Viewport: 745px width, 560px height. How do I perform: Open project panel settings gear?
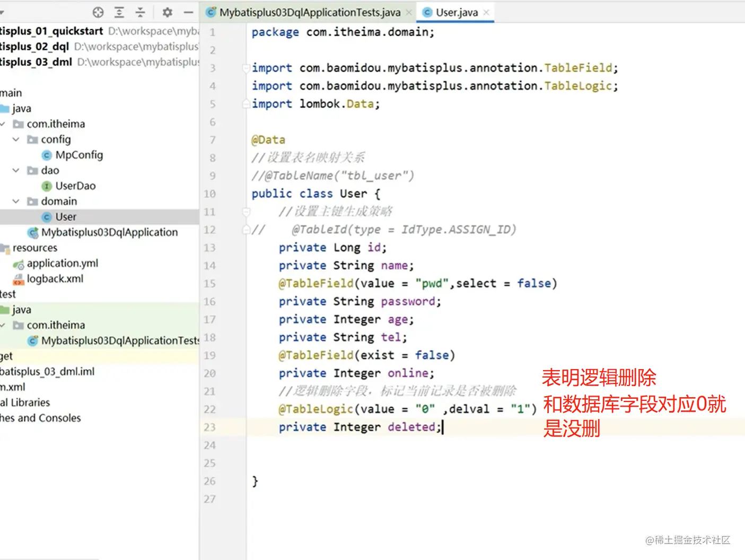167,12
